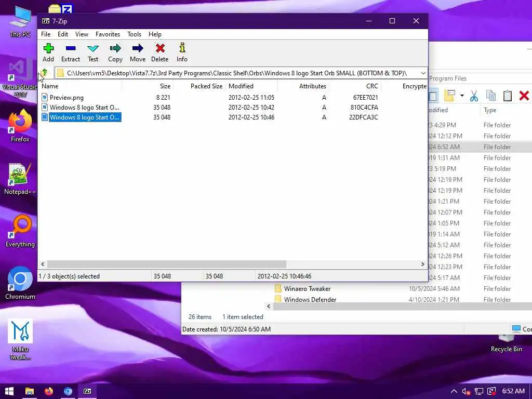
Task: Click the left scroll arrow in 7-Zip
Action: point(43,264)
